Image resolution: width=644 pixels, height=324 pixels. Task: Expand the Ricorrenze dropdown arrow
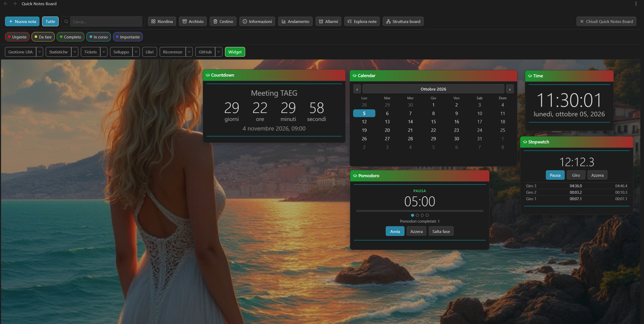pos(189,52)
